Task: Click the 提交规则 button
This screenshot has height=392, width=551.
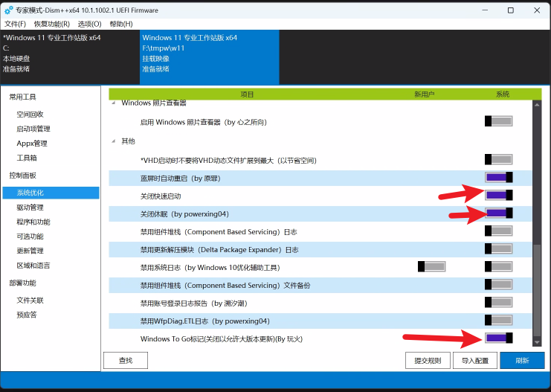Action: tap(428, 361)
